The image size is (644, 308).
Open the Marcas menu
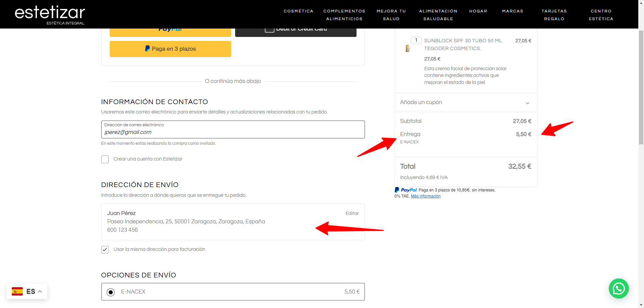pos(513,11)
